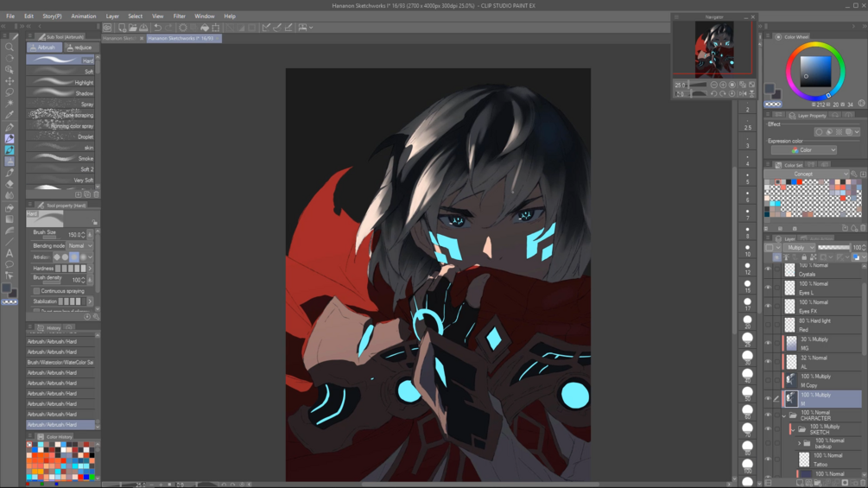
Task: Select the Balloon tool
Action: 10,264
